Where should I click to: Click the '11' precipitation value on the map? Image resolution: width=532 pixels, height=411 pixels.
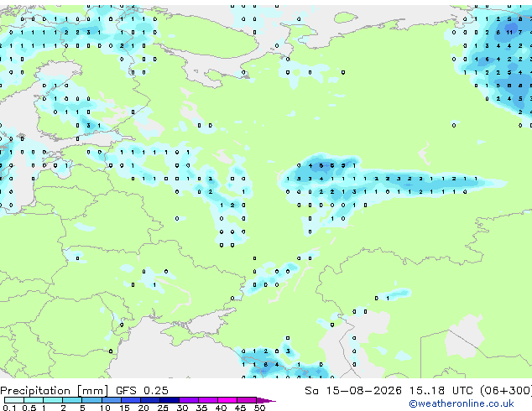[509, 32]
